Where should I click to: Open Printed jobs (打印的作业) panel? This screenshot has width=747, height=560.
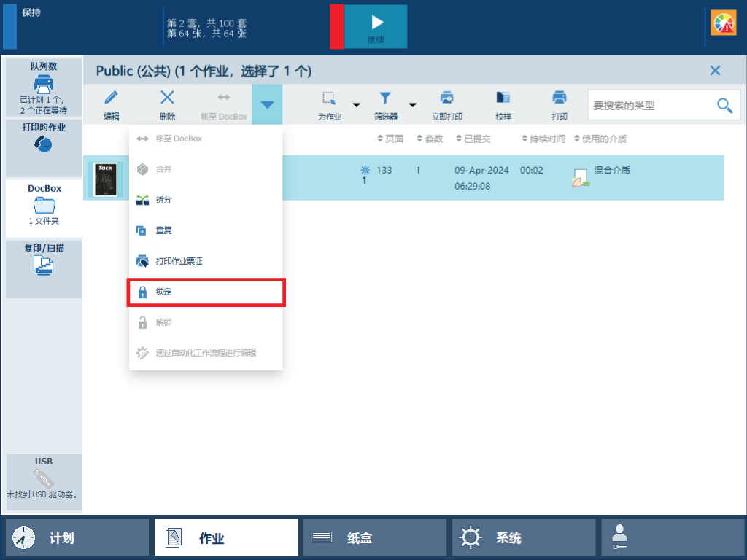click(x=44, y=147)
